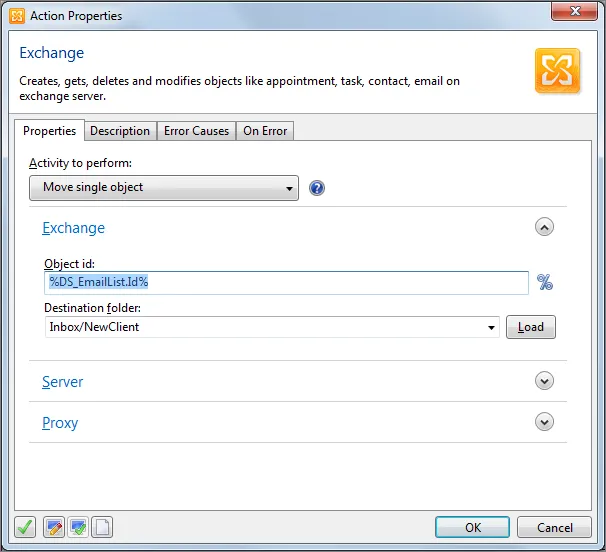Screen dimensions: 606x552
Task: Open the Destination folder combo box arrow
Action: pyautogui.click(x=491, y=327)
